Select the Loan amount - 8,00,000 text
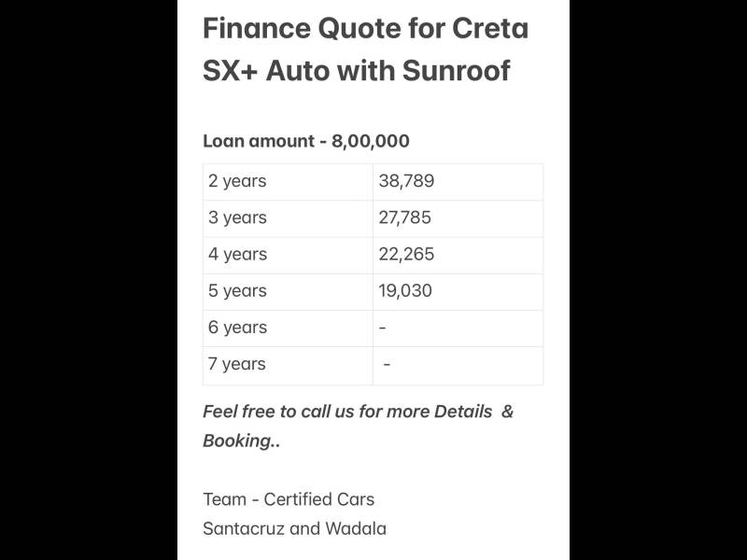 pyautogui.click(x=306, y=141)
